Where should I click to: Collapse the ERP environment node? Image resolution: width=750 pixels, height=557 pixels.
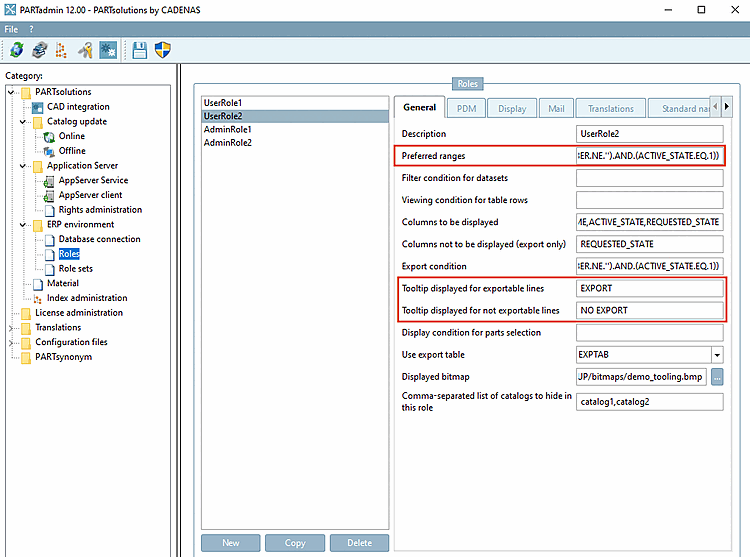(22, 225)
